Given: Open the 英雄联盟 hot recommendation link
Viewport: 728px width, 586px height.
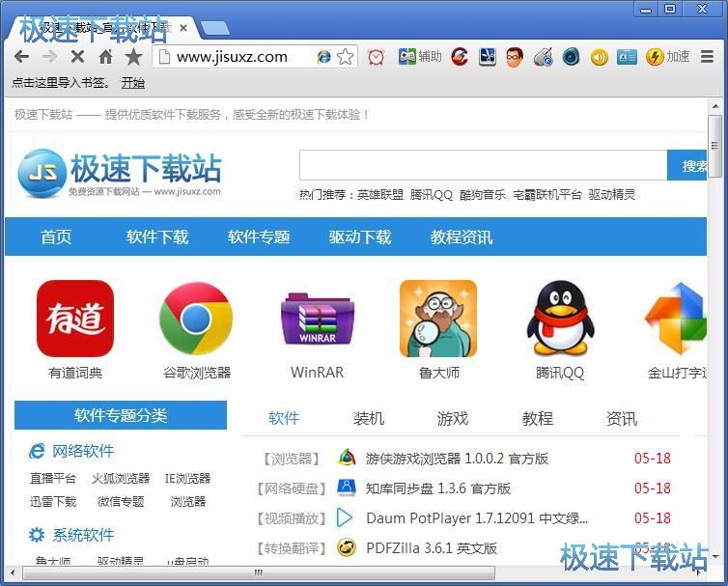Looking at the screenshot, I should click(380, 194).
